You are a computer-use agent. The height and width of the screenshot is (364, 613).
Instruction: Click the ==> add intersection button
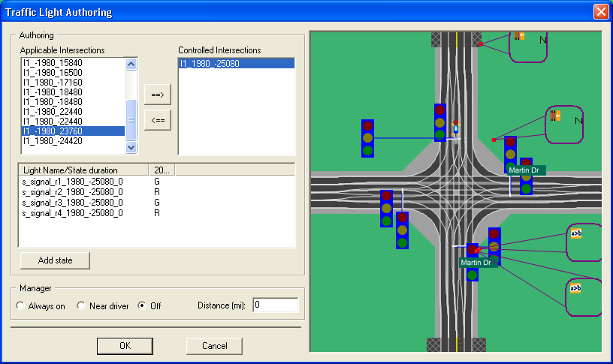point(158,95)
